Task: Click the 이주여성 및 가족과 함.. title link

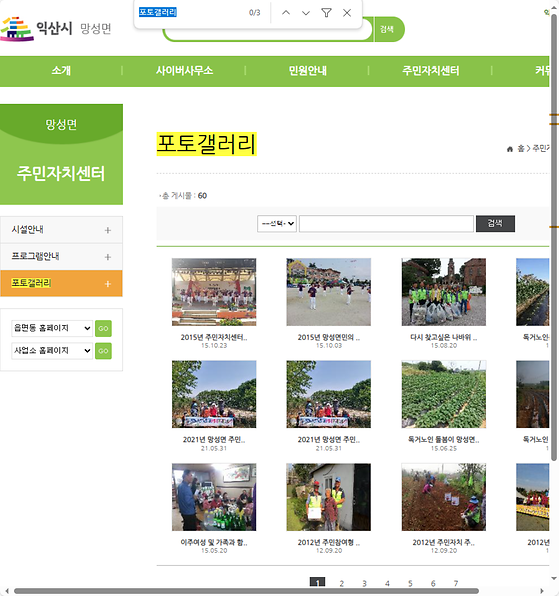Action: (x=214, y=542)
